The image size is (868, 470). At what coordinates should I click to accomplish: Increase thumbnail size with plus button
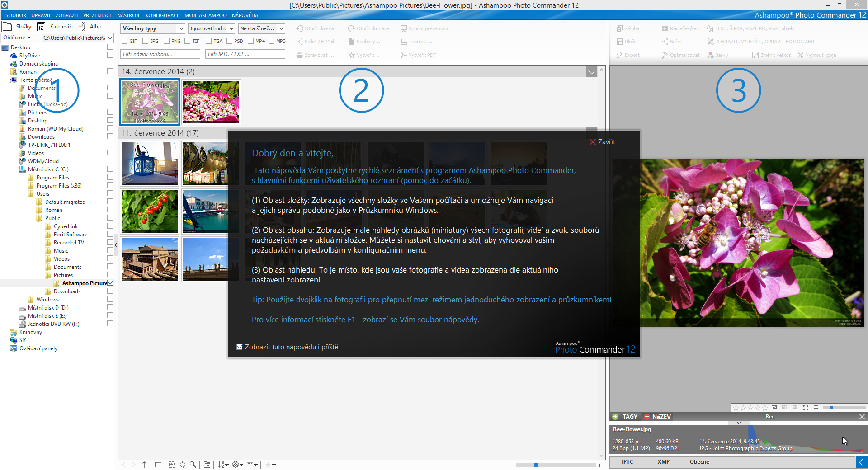click(600, 465)
